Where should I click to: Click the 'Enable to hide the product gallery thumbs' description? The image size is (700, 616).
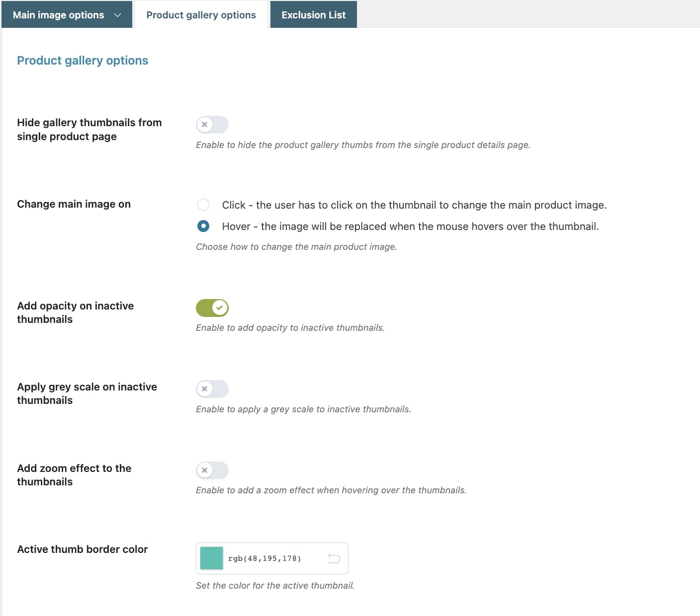click(x=363, y=145)
